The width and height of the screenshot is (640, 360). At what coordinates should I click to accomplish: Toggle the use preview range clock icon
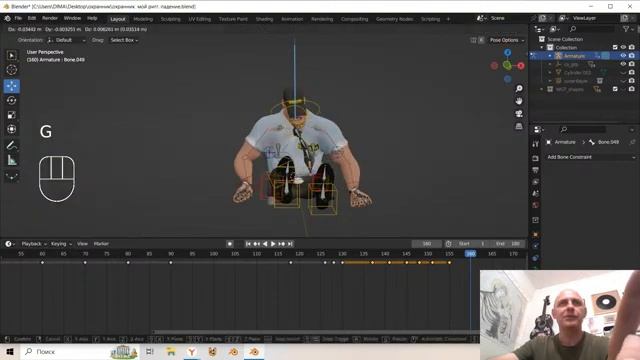[x=449, y=244]
